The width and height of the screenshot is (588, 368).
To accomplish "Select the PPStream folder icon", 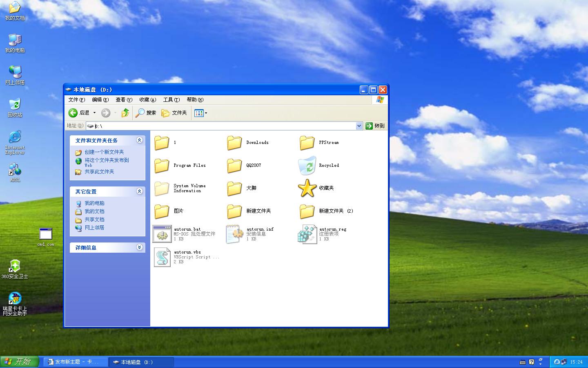I will click(307, 143).
